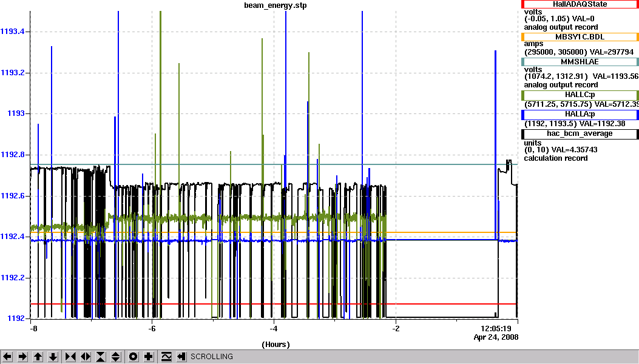Click the 1192.4 y-axis tick label
This screenshot has width=639, height=364.
pos(13,237)
